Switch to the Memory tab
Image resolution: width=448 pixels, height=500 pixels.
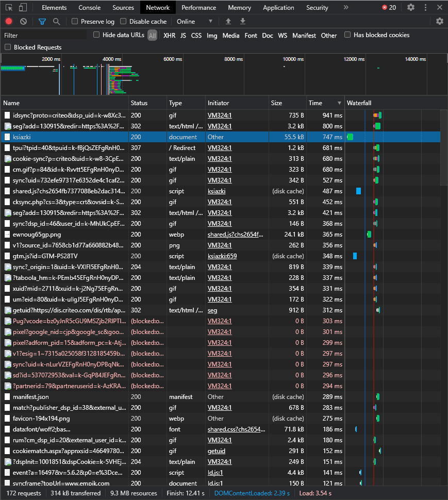click(x=239, y=7)
